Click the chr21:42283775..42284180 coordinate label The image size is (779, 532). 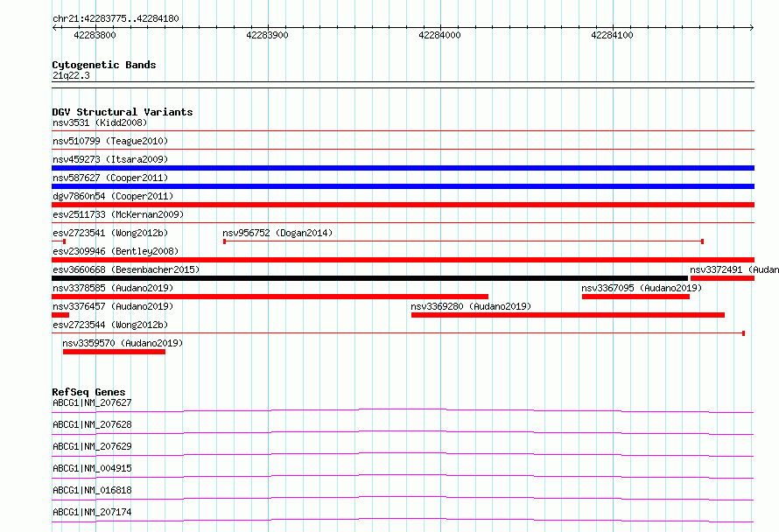click(x=116, y=18)
